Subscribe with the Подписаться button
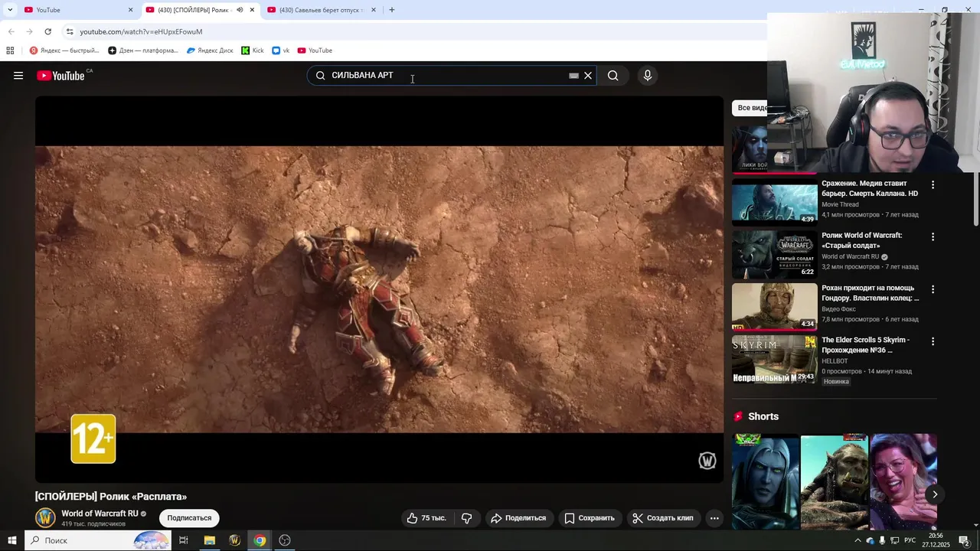 pos(189,518)
